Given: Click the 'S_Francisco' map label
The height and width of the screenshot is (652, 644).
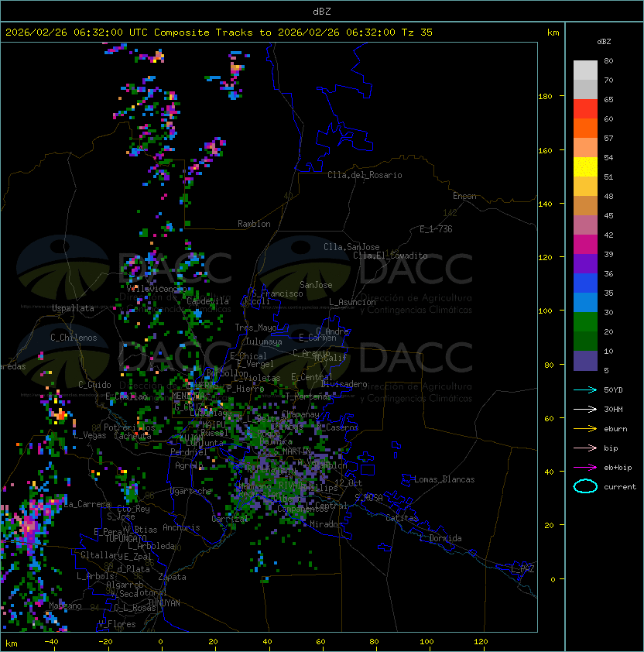Looking at the screenshot, I should point(277,293).
